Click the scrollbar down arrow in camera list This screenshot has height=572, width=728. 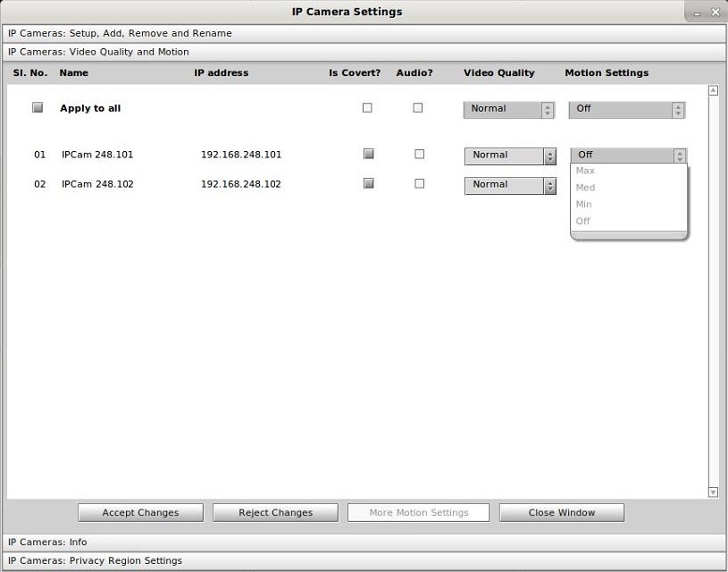(x=713, y=492)
